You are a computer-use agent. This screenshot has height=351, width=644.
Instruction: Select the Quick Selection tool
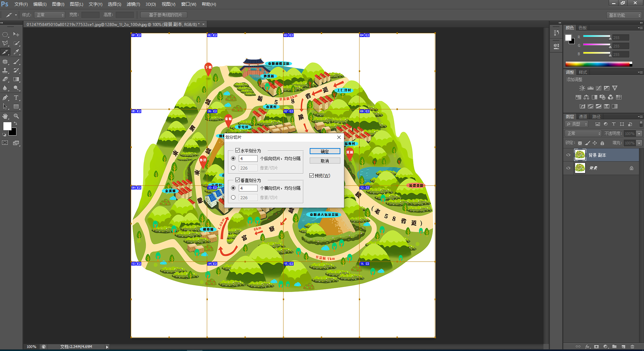click(16, 43)
